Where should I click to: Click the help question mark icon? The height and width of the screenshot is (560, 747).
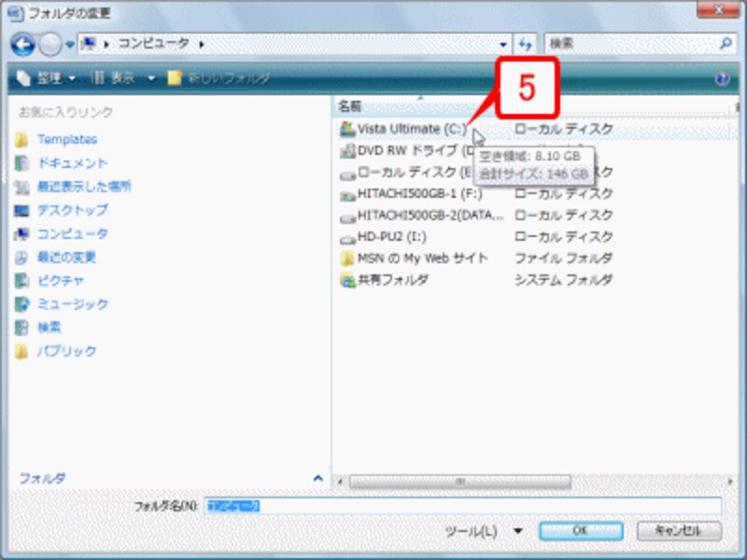point(721,78)
